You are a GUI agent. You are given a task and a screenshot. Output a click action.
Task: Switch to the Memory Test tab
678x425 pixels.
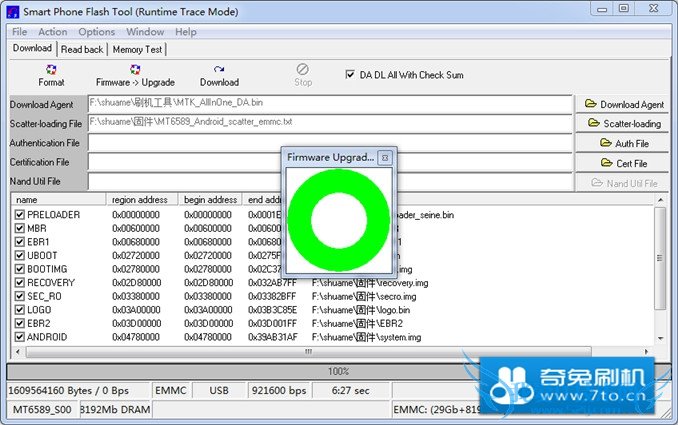pos(138,49)
